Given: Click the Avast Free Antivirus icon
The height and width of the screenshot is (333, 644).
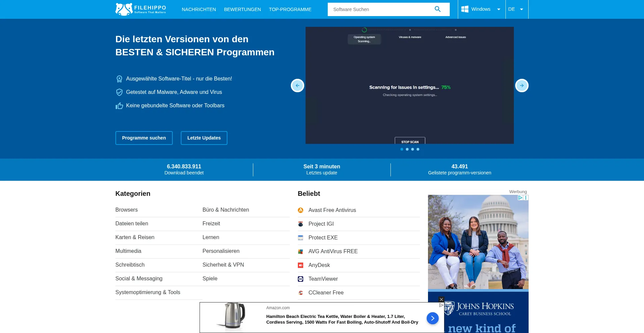Looking at the screenshot, I should point(301,210).
